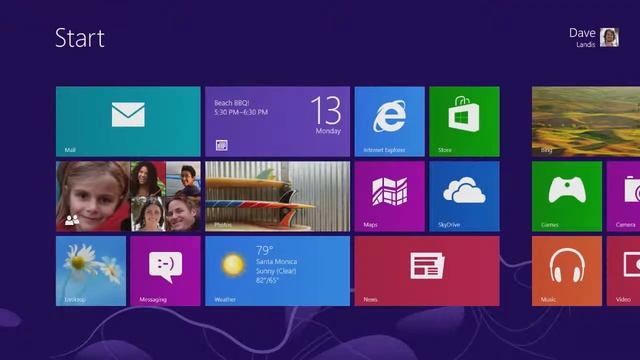Open the Video tile
Image resolution: width=640 pixels, height=360 pixels.
tap(623, 271)
